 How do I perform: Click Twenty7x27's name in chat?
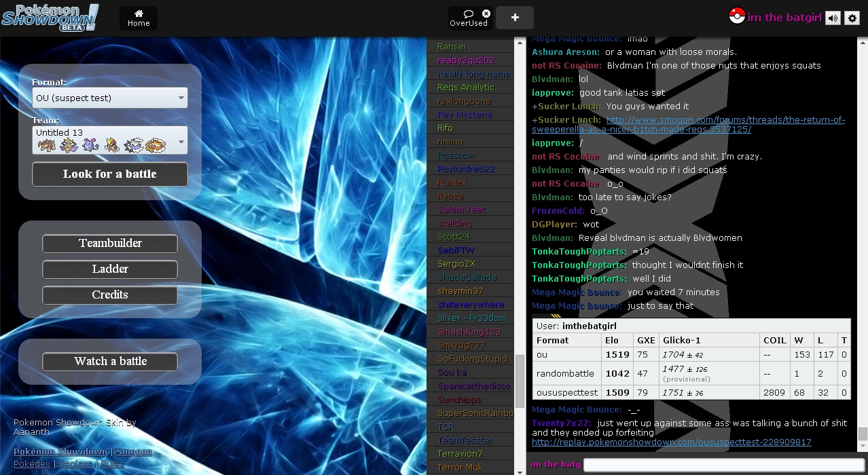pyautogui.click(x=562, y=423)
